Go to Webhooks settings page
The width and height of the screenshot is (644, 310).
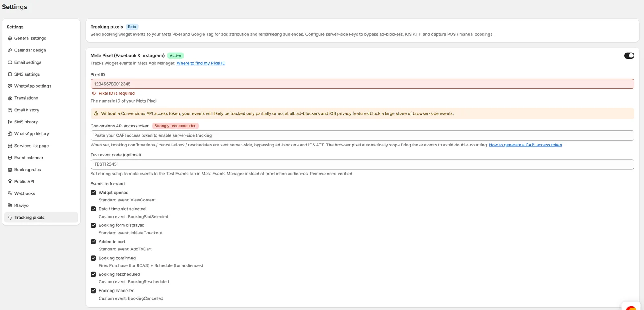pos(41,193)
